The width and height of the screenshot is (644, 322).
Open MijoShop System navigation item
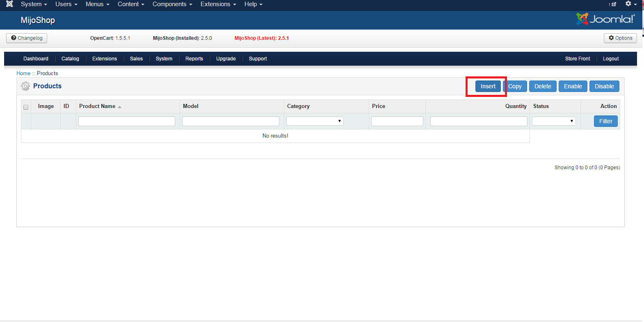[164, 59]
